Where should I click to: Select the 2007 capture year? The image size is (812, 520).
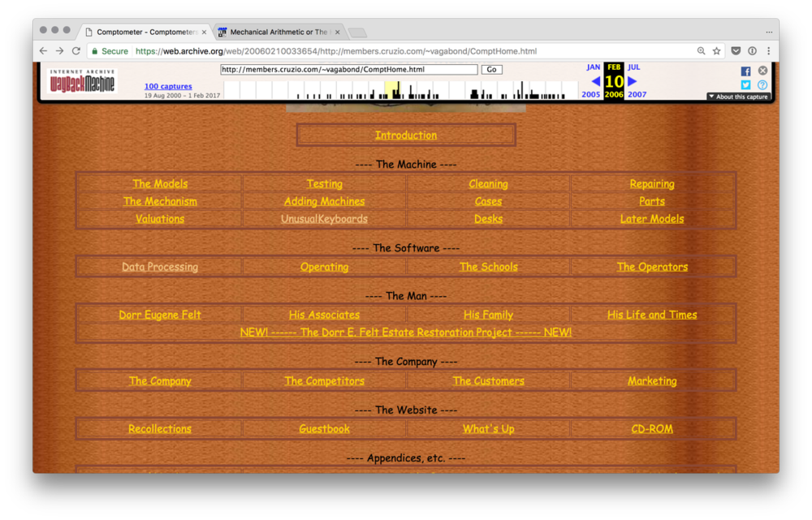[637, 94]
